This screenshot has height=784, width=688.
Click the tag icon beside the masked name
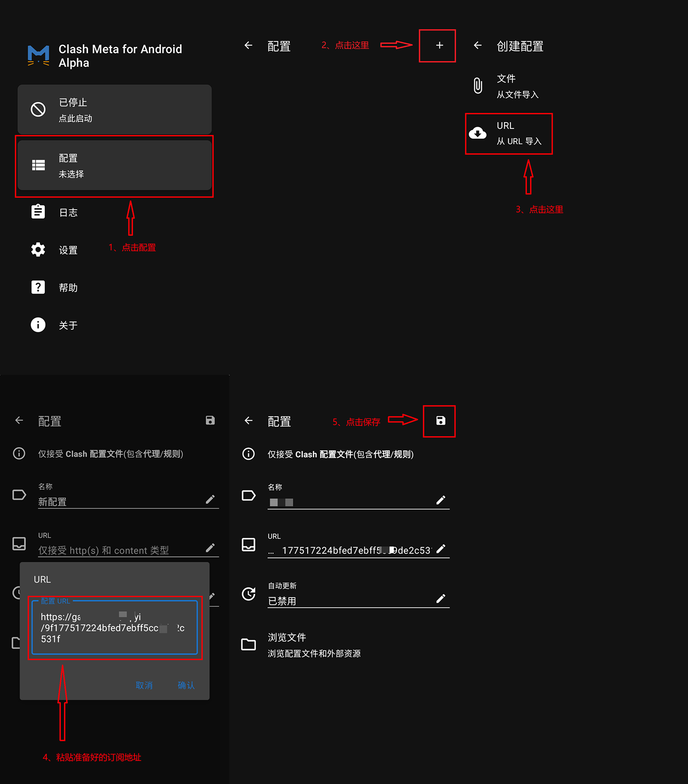[x=249, y=496]
